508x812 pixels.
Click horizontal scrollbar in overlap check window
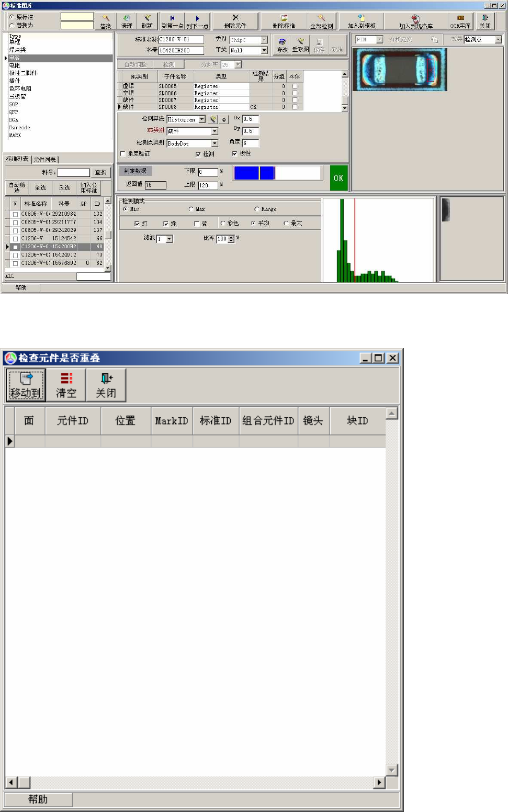[196, 782]
